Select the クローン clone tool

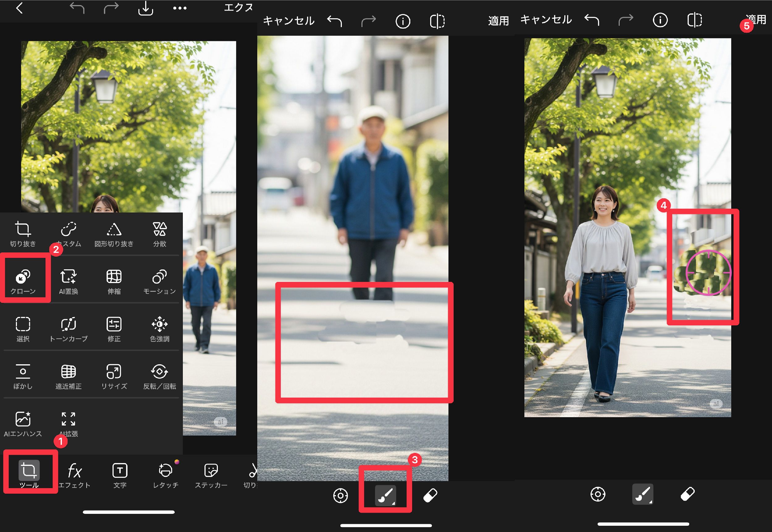[x=23, y=282]
